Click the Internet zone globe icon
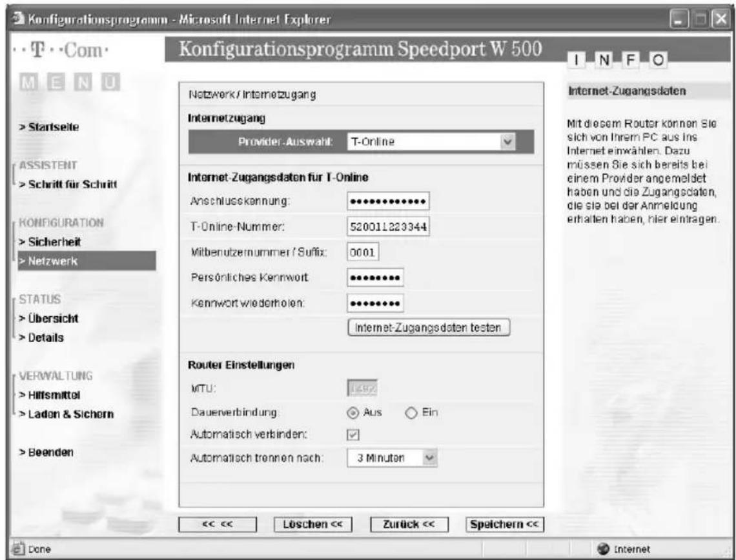 click(x=604, y=549)
